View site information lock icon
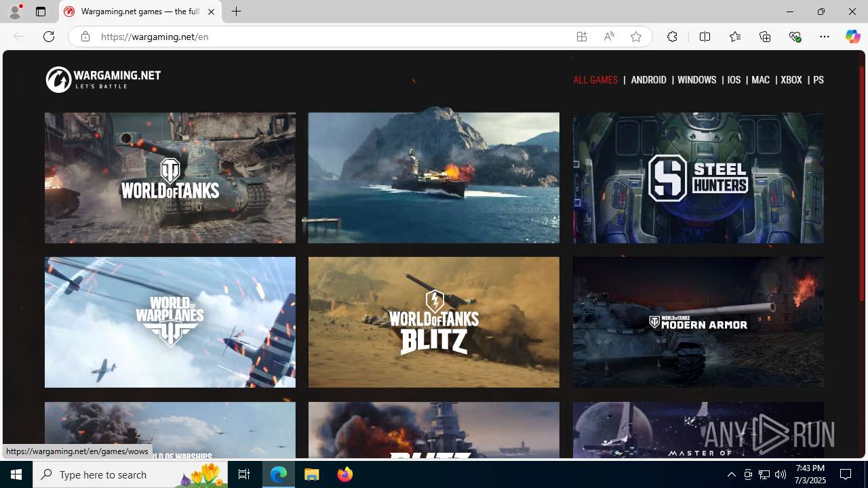868x488 pixels. pyautogui.click(x=85, y=37)
